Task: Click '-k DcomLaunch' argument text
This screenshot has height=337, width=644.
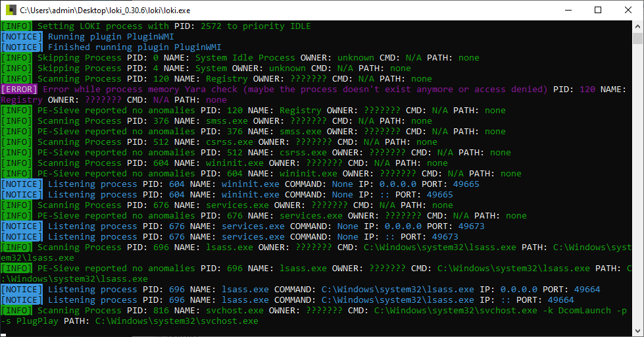Action: [577, 311]
